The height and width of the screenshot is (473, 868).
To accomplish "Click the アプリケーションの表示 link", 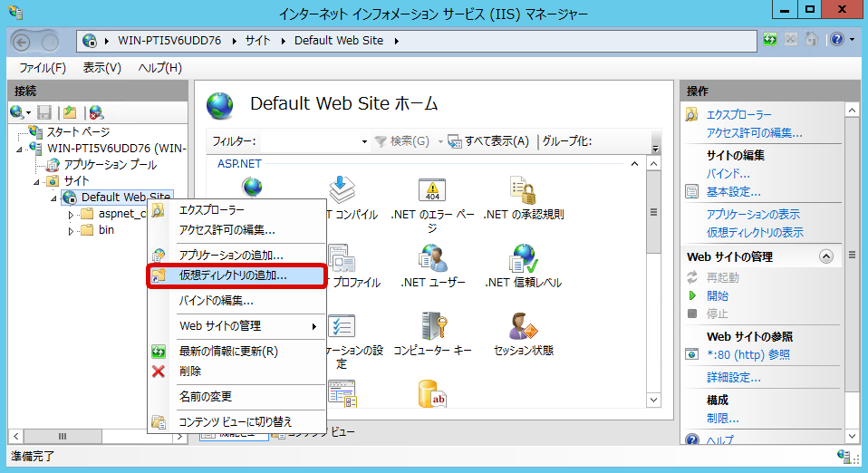I will pos(753,215).
